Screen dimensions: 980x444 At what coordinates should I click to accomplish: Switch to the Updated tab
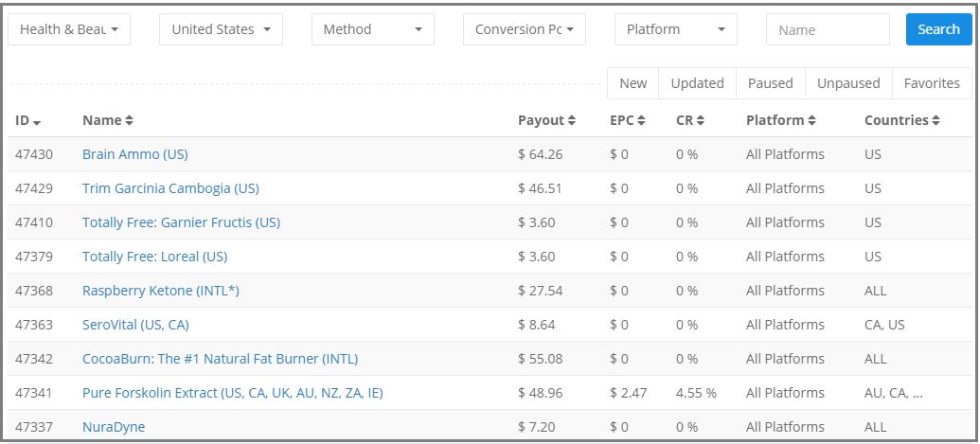point(698,83)
